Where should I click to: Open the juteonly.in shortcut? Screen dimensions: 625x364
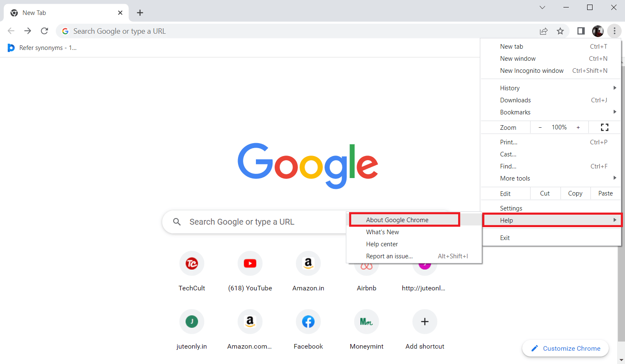[192, 329]
